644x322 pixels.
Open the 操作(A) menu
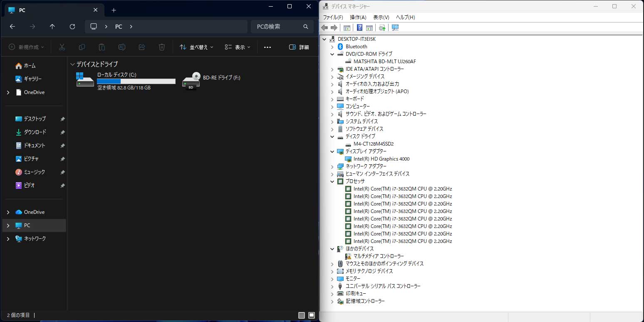click(x=358, y=17)
